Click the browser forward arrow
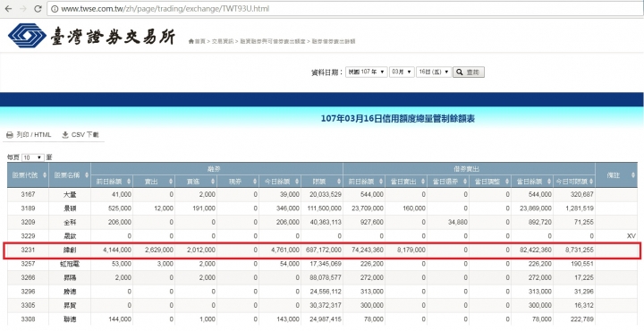This screenshot has height=331, width=644. (23, 9)
